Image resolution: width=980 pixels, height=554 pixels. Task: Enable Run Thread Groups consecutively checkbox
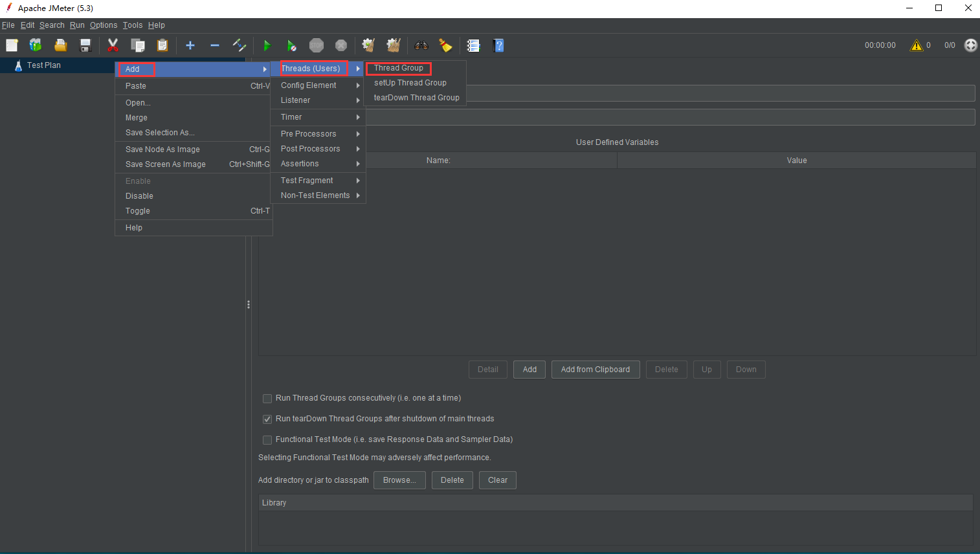pyautogui.click(x=267, y=399)
